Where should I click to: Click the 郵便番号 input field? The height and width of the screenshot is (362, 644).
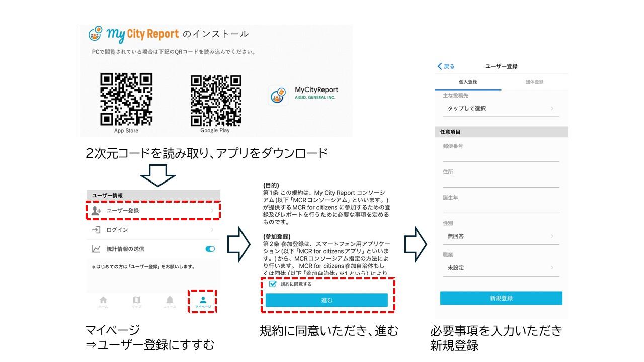pyautogui.click(x=501, y=156)
